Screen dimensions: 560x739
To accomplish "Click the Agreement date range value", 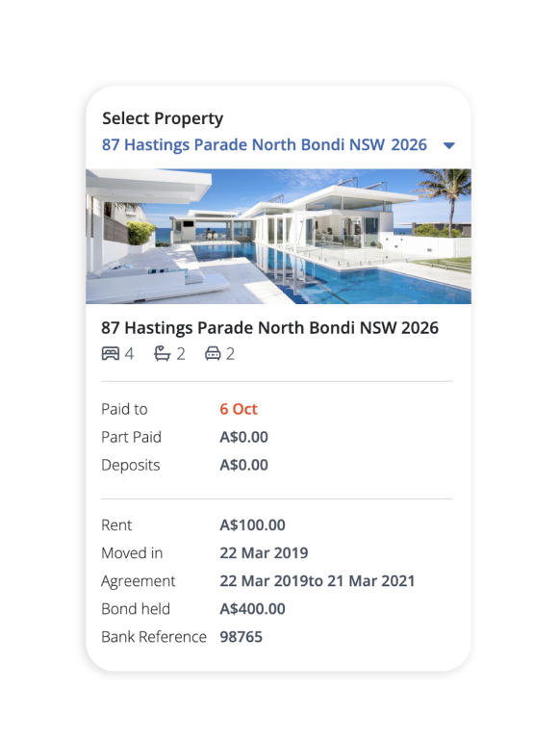I will pyautogui.click(x=318, y=580).
